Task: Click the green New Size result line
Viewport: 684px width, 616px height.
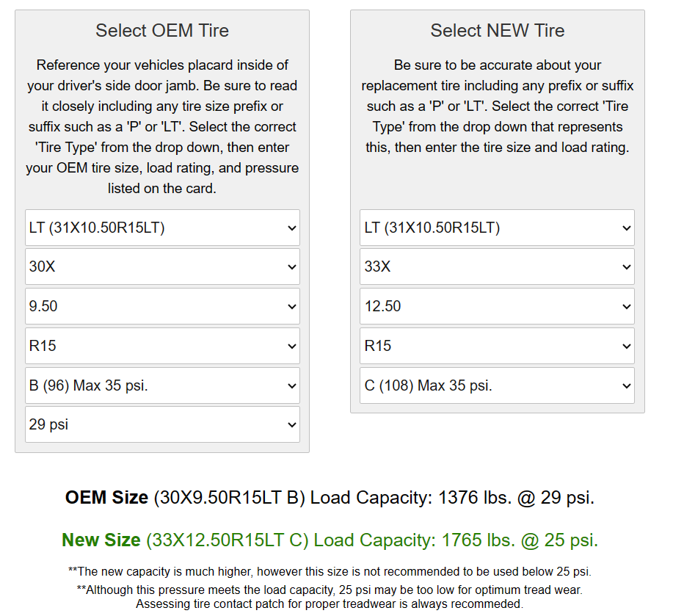Action: (x=330, y=540)
